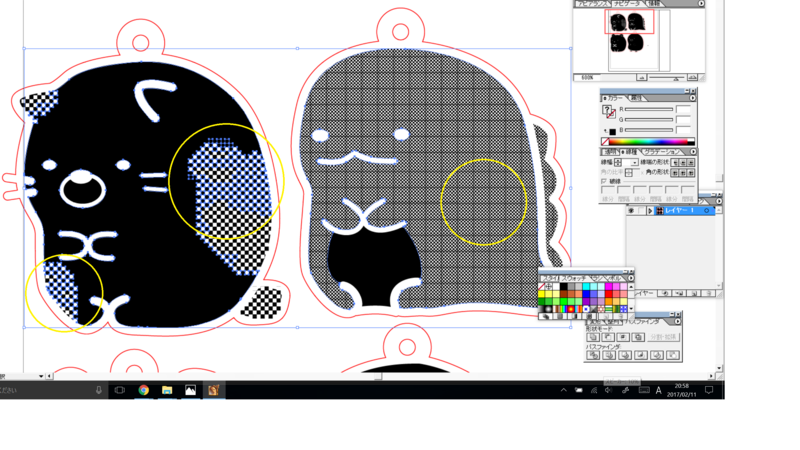Click first icon at Layers panel bottom
The width and height of the screenshot is (800, 450).
coord(665,293)
